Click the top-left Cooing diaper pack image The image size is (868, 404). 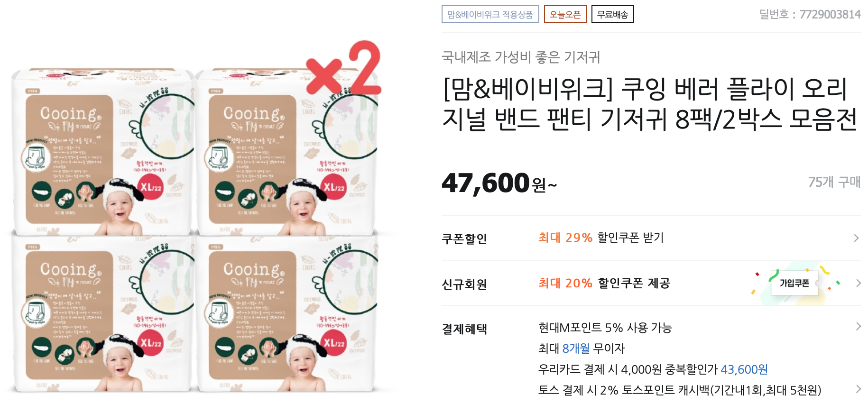tap(102, 152)
